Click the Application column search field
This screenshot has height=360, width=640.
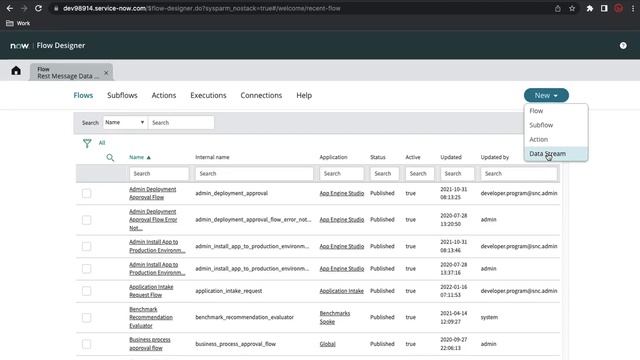342,174
